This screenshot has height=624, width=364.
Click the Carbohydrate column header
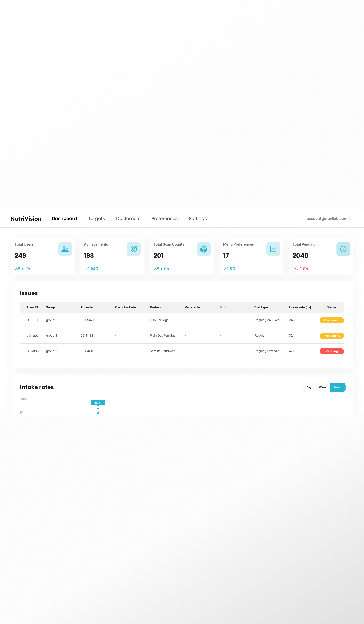125,307
